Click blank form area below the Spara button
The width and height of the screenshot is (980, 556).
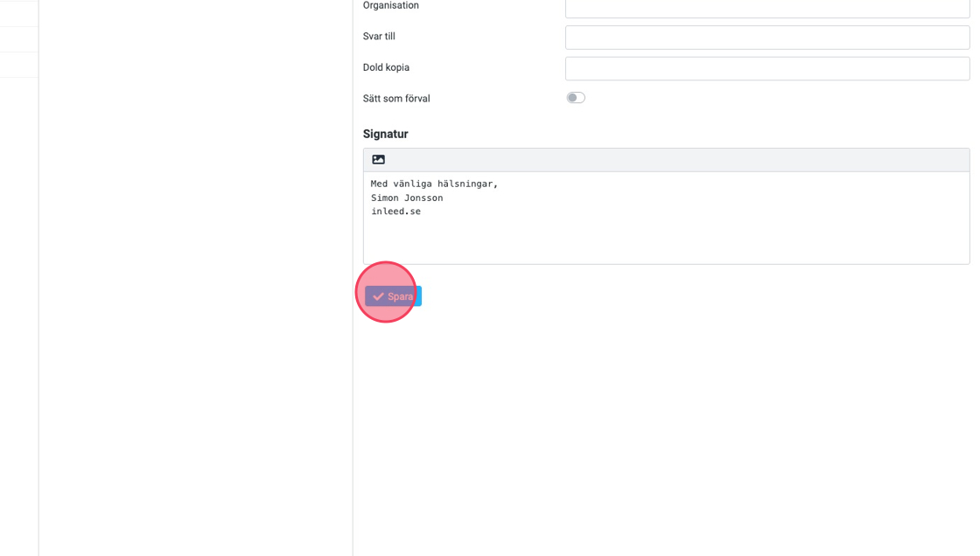click(x=665, y=420)
